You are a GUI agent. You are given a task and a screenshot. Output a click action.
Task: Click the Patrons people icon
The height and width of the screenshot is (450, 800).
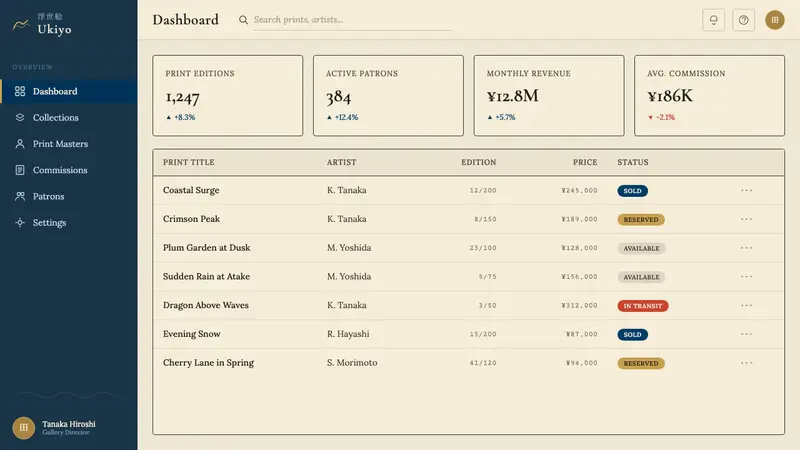pyautogui.click(x=20, y=196)
